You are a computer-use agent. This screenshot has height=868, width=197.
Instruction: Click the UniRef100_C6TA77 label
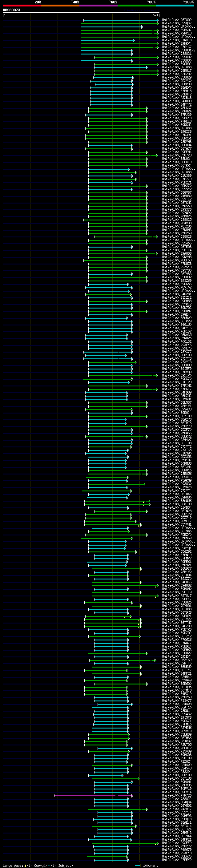pyautogui.click(x=177, y=149)
